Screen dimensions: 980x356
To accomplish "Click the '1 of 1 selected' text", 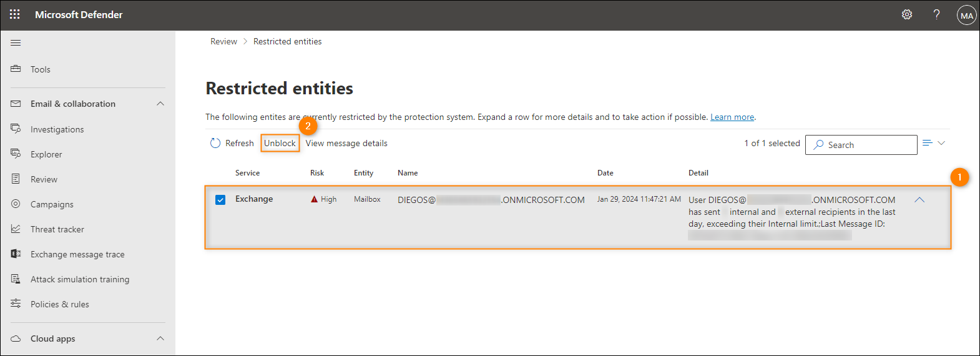I will pos(772,143).
